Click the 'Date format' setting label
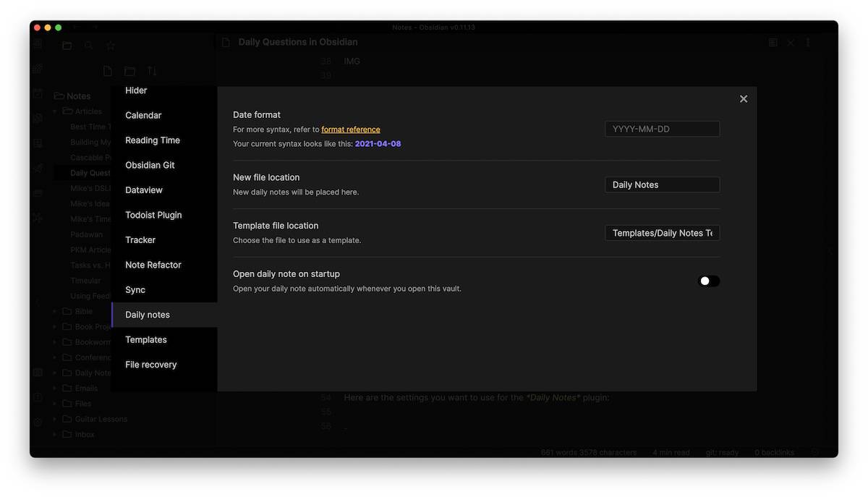This screenshot has height=497, width=868. tap(257, 115)
